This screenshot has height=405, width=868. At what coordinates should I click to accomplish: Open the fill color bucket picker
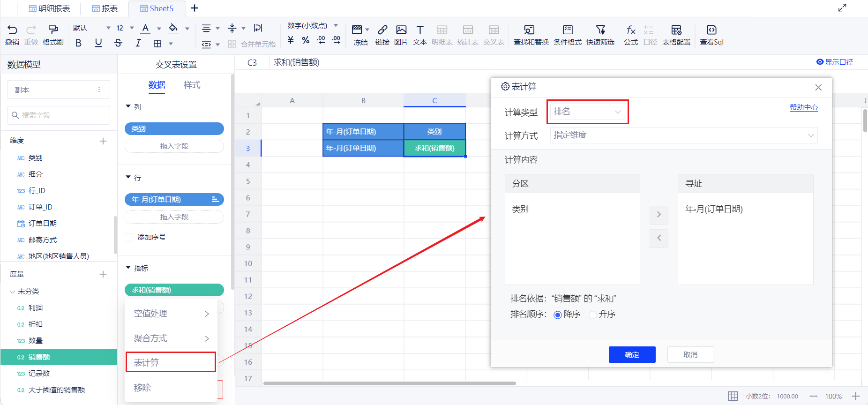(173, 28)
